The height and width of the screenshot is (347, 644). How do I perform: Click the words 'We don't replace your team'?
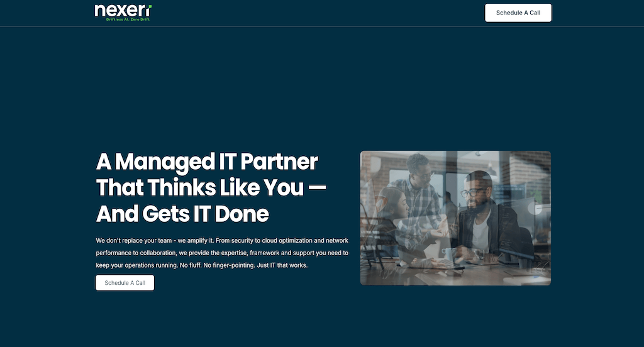(134, 241)
